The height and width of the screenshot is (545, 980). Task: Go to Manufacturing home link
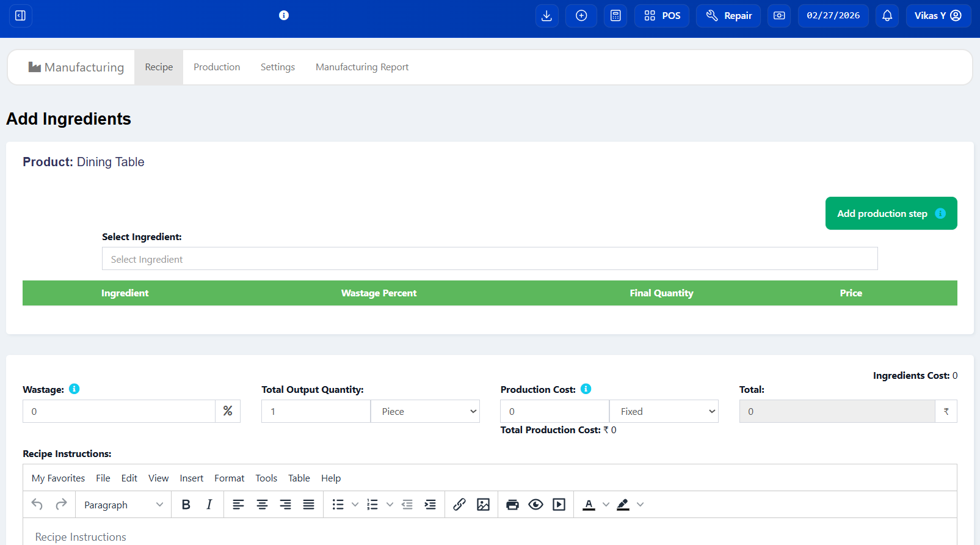coord(76,67)
